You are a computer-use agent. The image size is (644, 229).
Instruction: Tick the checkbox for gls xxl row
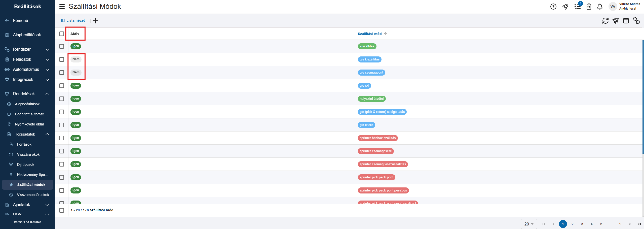coord(62,86)
